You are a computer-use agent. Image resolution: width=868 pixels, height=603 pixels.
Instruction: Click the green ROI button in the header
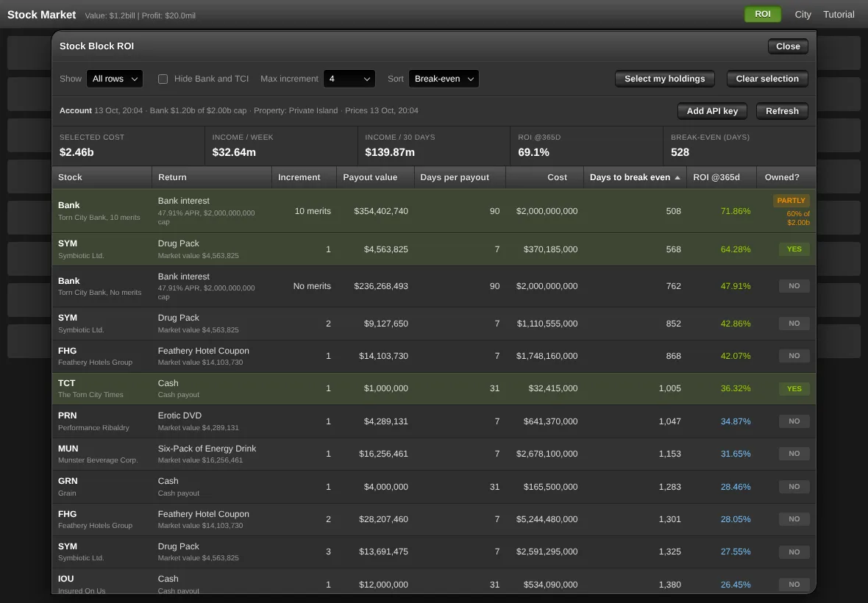tap(762, 15)
